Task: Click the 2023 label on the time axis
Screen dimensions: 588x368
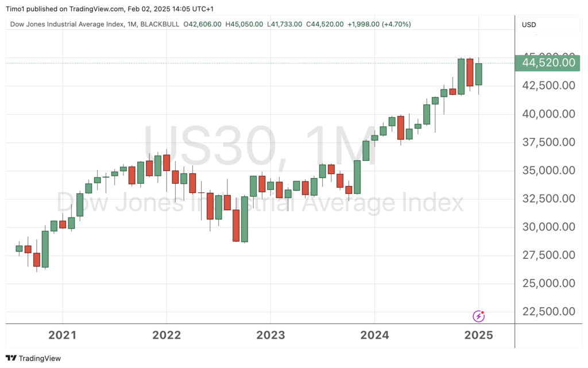Action: coord(270,335)
